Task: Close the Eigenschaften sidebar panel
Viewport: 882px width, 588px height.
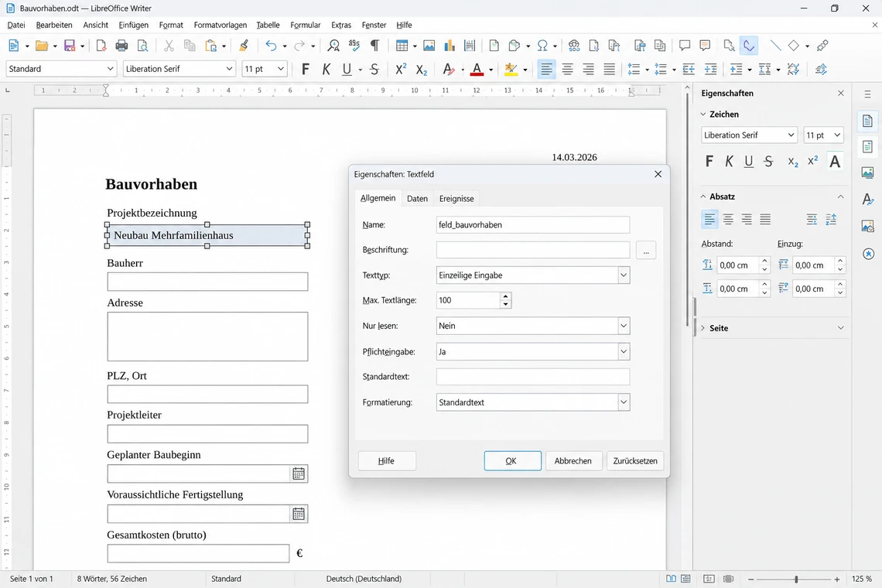Action: click(x=841, y=94)
